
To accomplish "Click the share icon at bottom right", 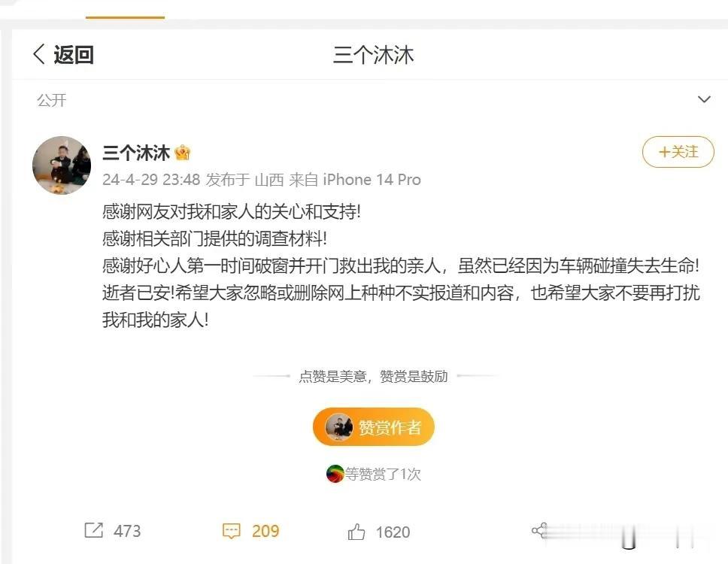I will (x=539, y=530).
